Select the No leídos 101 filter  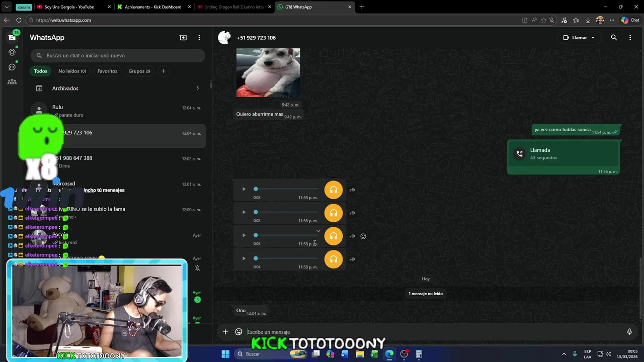click(x=72, y=71)
